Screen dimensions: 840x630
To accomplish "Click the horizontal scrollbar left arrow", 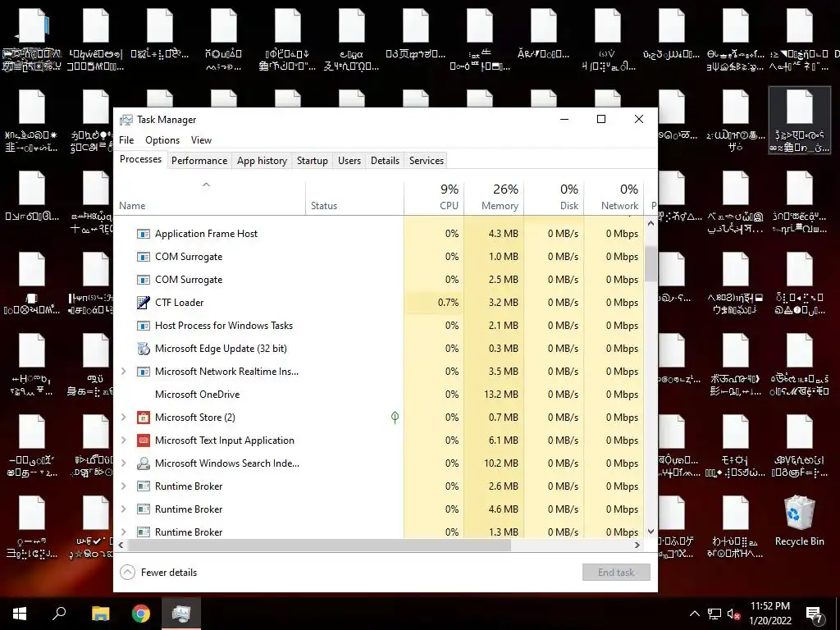I will click(121, 545).
